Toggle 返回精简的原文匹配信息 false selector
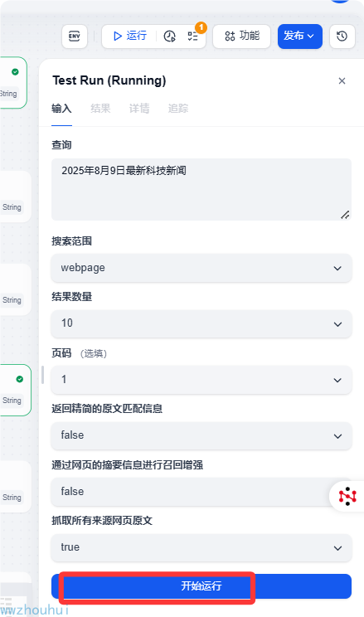The width and height of the screenshot is (364, 617). point(201,435)
